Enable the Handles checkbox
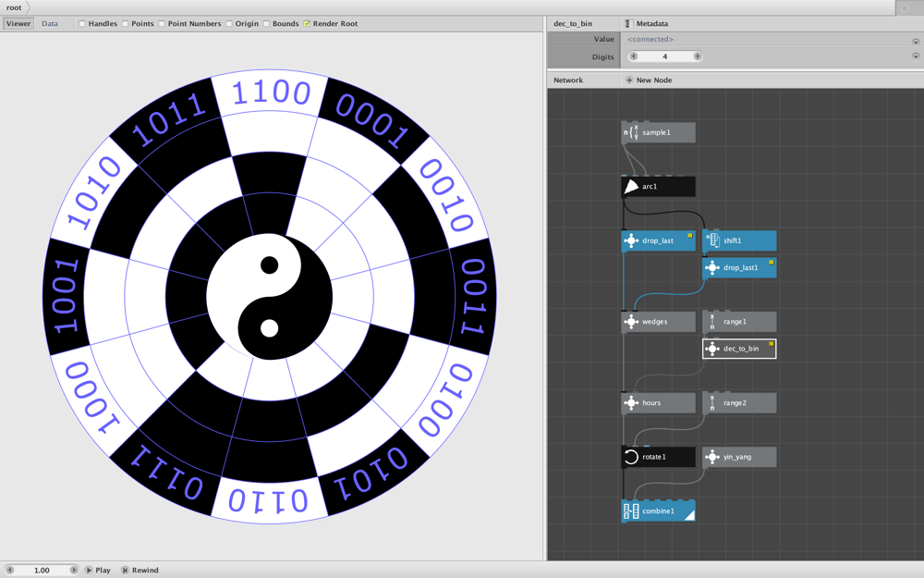Image resolution: width=924 pixels, height=578 pixels. click(x=82, y=24)
